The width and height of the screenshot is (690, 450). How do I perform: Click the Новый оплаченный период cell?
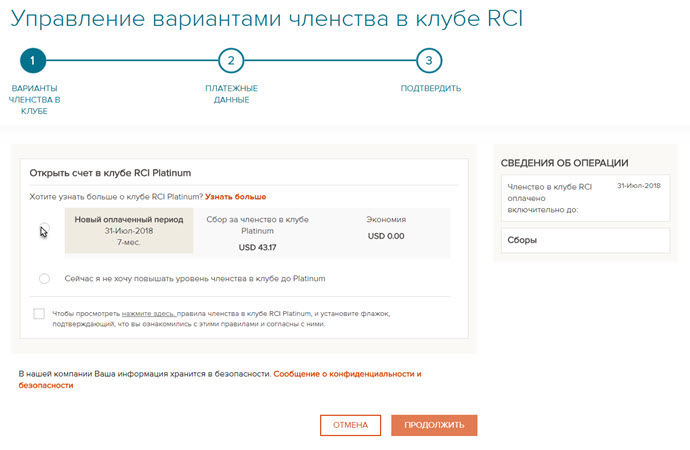129,230
